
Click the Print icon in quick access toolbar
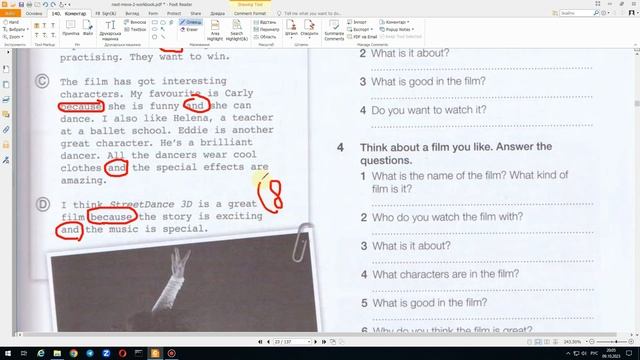(x=29, y=4)
